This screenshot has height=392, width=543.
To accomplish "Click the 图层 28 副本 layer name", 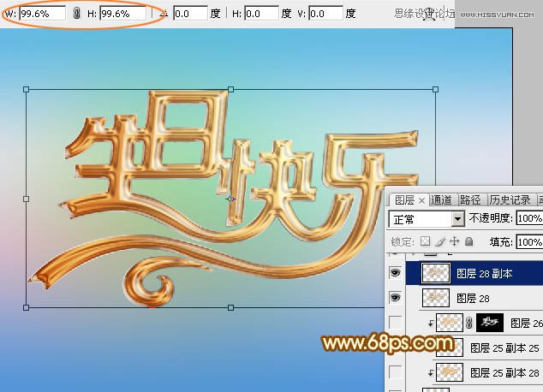I will 484,274.
